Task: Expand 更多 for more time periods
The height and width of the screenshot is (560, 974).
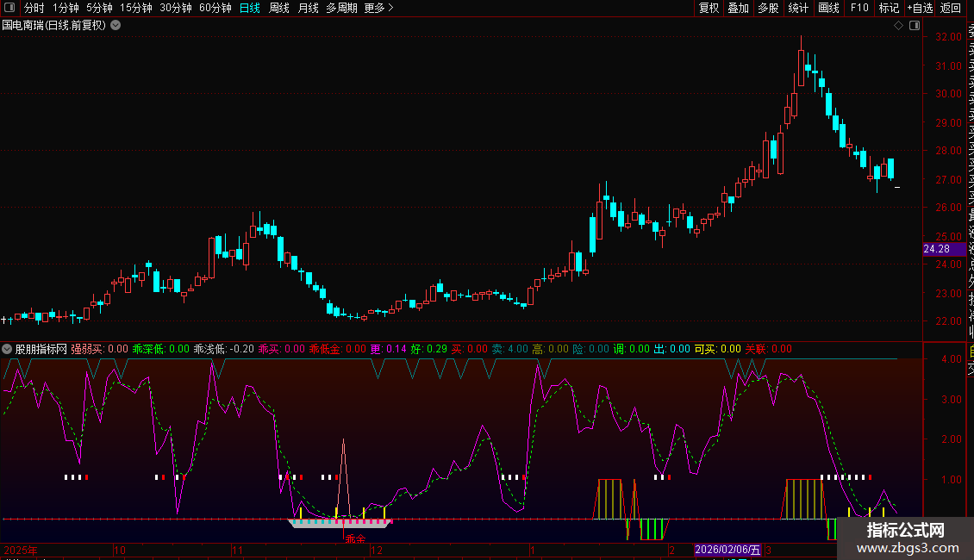Action: [x=378, y=8]
